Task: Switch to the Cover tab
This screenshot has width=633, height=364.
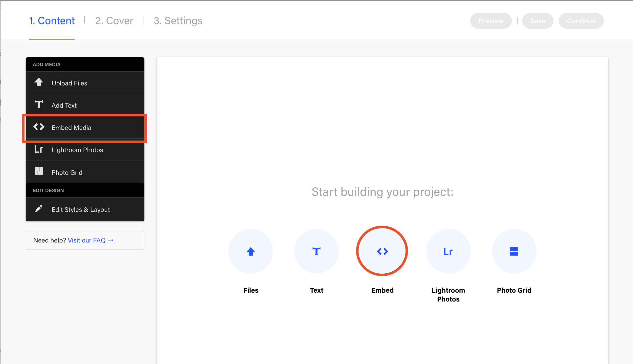Action: click(114, 20)
